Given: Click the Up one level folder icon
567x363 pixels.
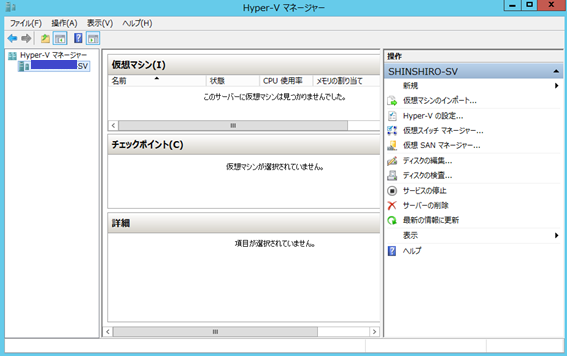Looking at the screenshot, I should pos(45,38).
